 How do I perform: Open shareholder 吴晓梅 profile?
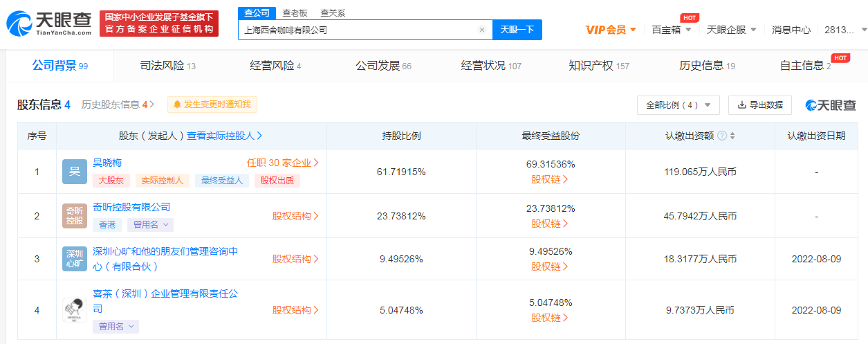tap(107, 163)
